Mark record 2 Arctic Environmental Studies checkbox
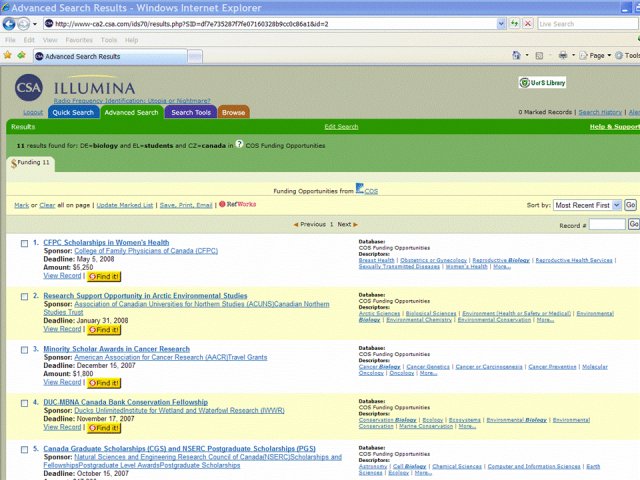The height and width of the screenshot is (480, 640). (24, 297)
